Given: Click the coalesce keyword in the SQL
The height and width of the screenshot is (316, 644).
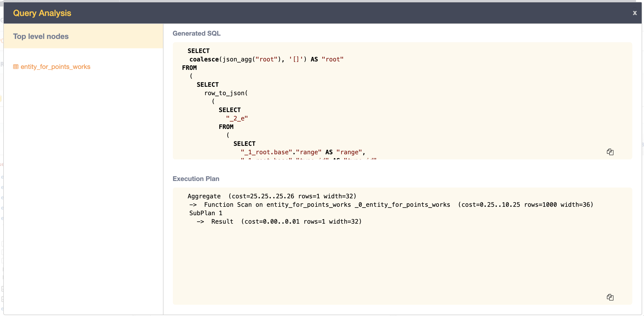Looking at the screenshot, I should pos(204,59).
